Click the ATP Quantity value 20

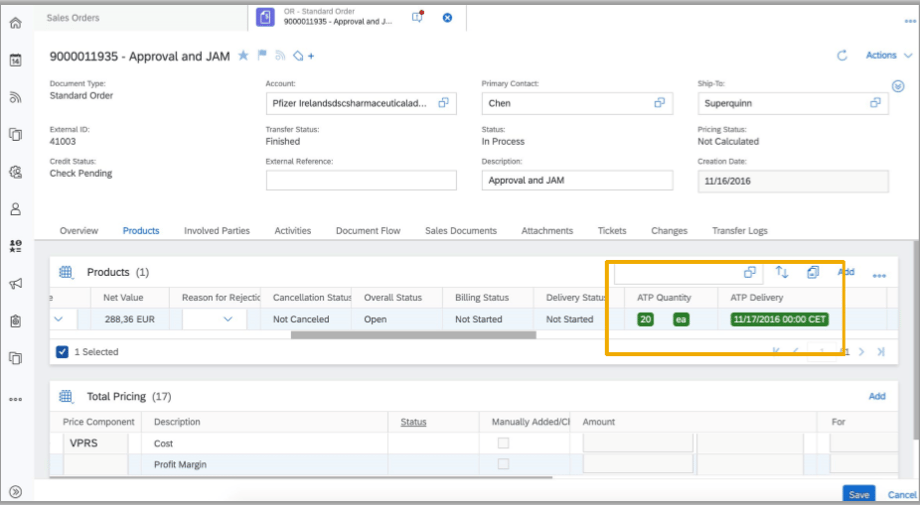(645, 319)
